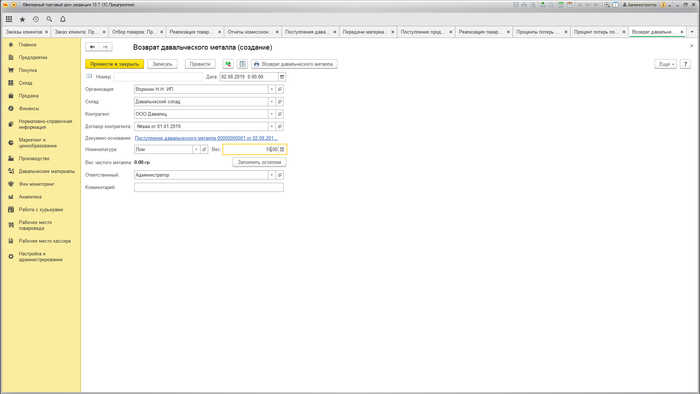Screen dimensions: 700x394
Task: Expand the Номенклатура dropdown
Action: [196, 149]
